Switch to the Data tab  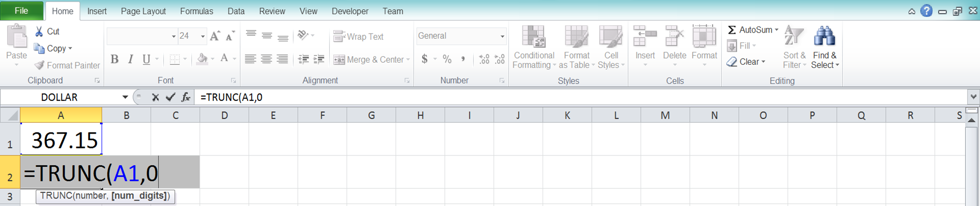[236, 11]
